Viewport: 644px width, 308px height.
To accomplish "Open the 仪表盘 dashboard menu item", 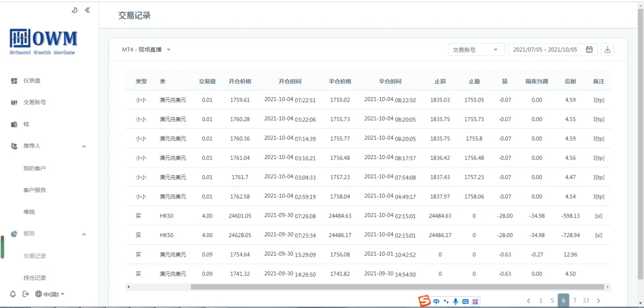I will (32, 81).
